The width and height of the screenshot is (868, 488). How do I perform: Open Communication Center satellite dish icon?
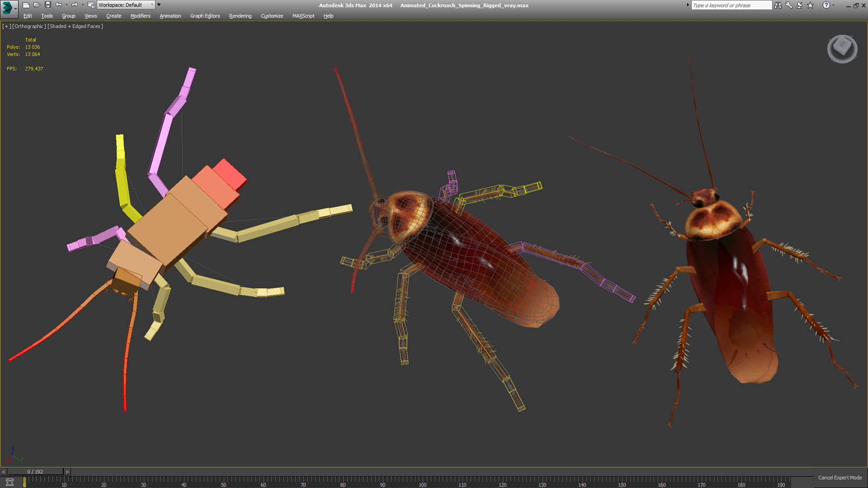coord(800,5)
